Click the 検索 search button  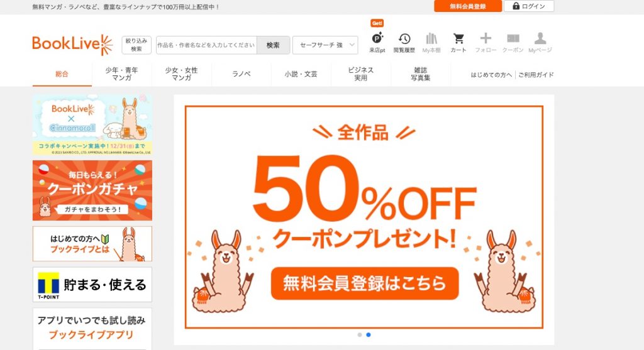click(273, 45)
